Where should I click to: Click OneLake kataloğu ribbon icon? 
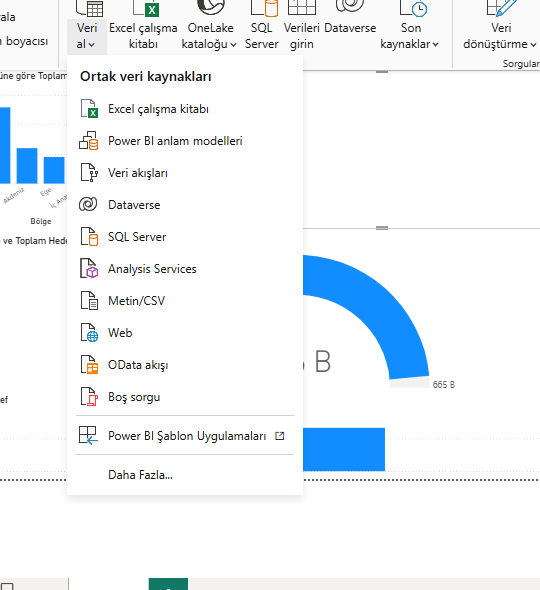pyautogui.click(x=211, y=8)
